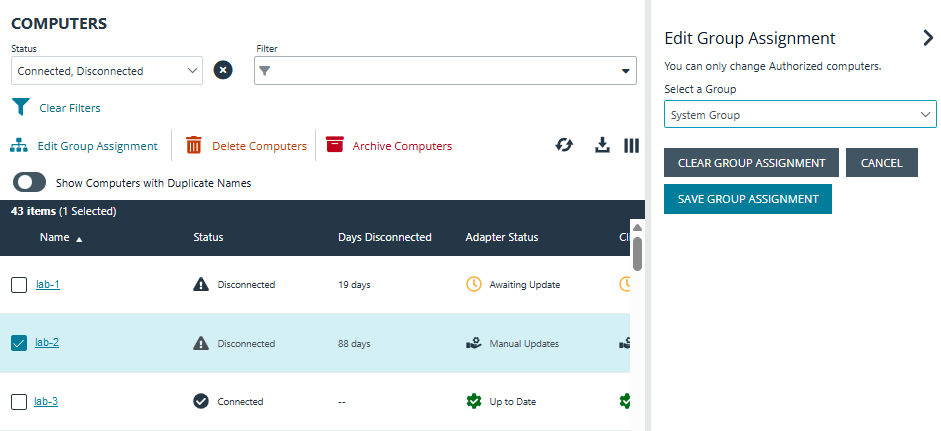This screenshot has width=941, height=431.
Task: Click the refresh icon above the table
Action: pyautogui.click(x=564, y=145)
